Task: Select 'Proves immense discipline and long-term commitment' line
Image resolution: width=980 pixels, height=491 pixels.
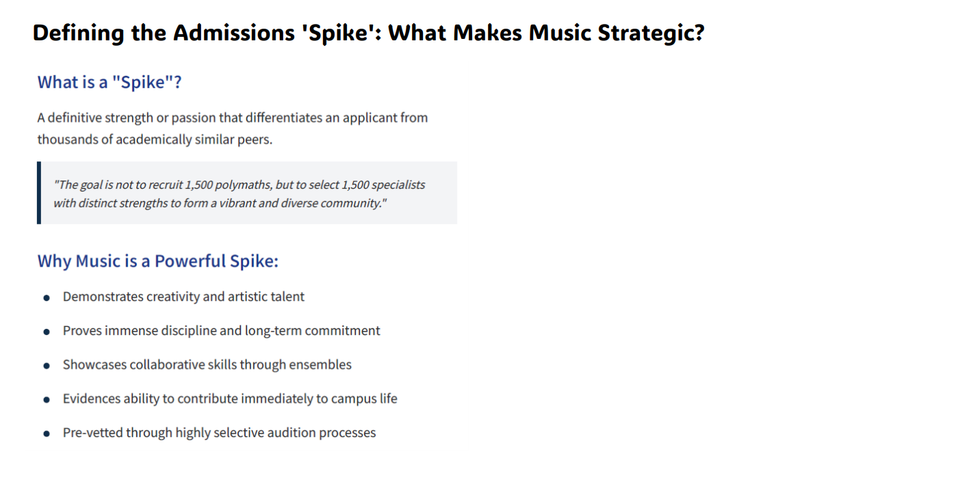Action: [221, 331]
